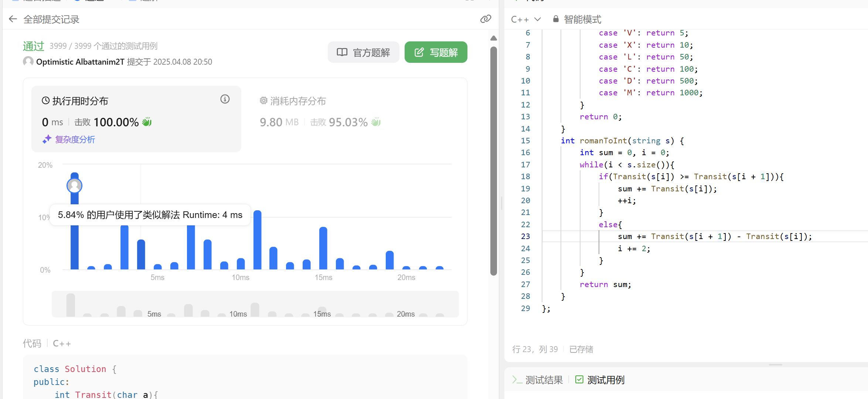Viewport: 868px width, 399px height.
Task: Open the 测试结果 tab
Action: [544, 379]
